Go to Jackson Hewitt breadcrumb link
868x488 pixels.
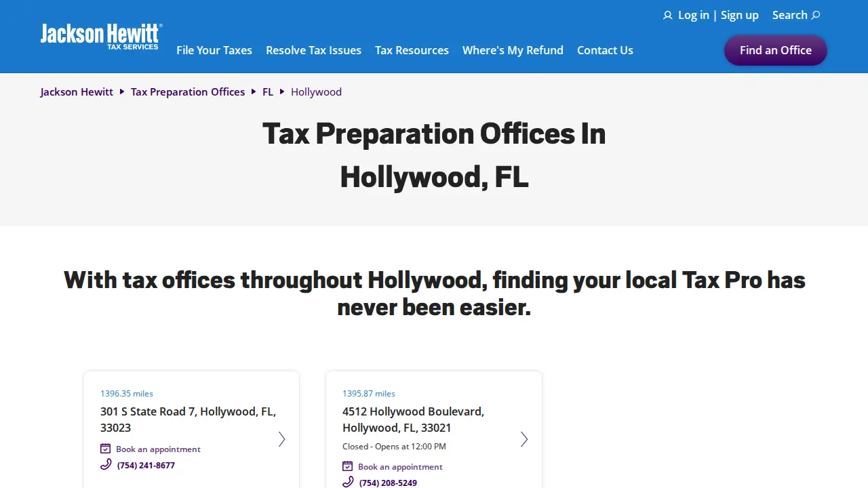[x=77, y=91]
